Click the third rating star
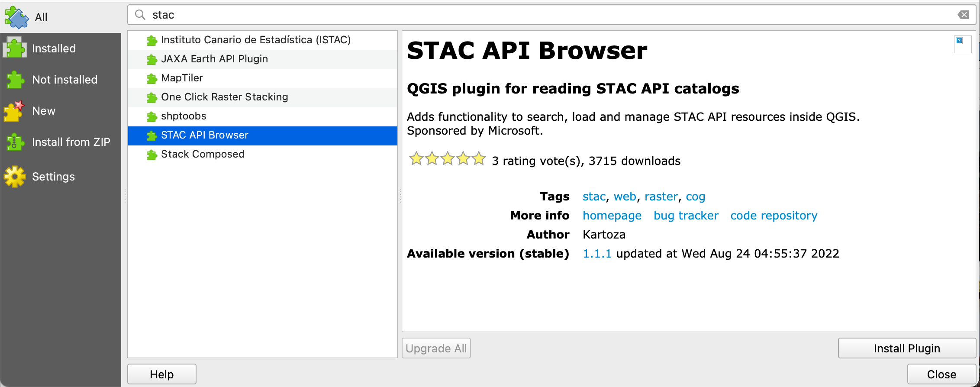Image resolution: width=980 pixels, height=387 pixels. (448, 159)
